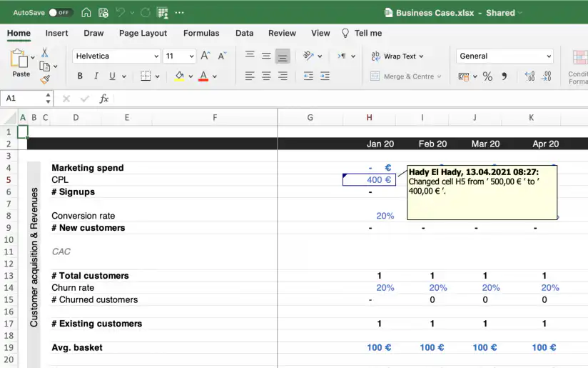The image size is (588, 368).
Task: Click the Increase Decimal icon
Action: pos(529,76)
